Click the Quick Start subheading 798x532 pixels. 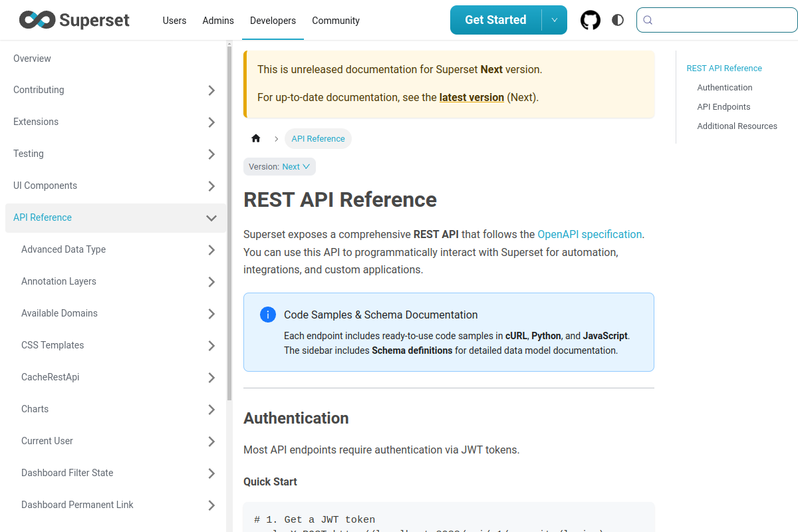(270, 481)
